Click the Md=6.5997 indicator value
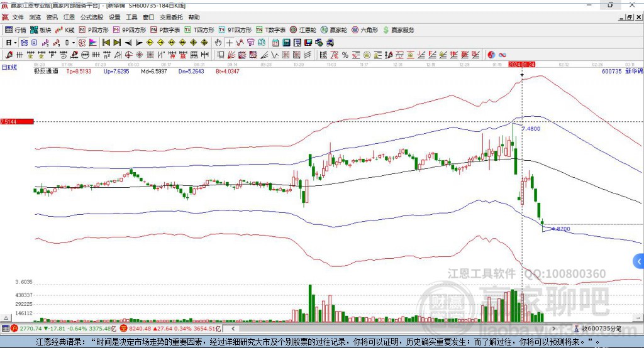 pos(154,72)
